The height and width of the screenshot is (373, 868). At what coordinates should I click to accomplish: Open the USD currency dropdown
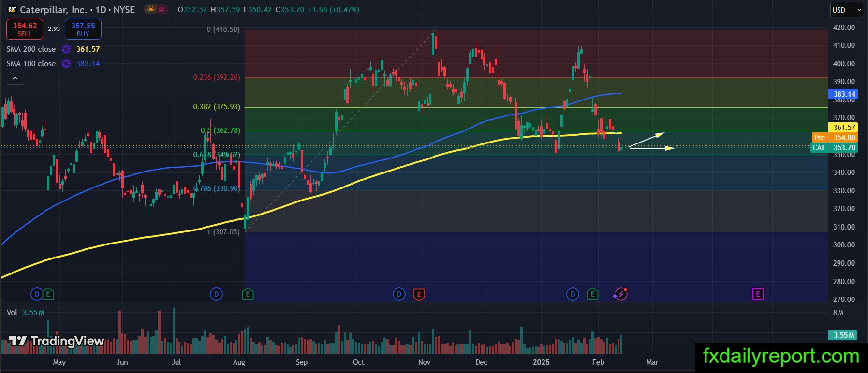(x=847, y=10)
